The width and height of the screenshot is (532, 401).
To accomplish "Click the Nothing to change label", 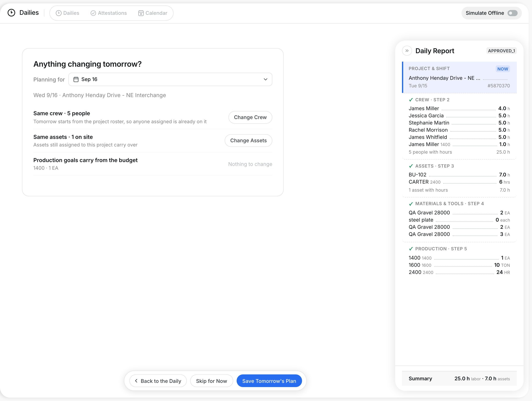I will pyautogui.click(x=250, y=164).
